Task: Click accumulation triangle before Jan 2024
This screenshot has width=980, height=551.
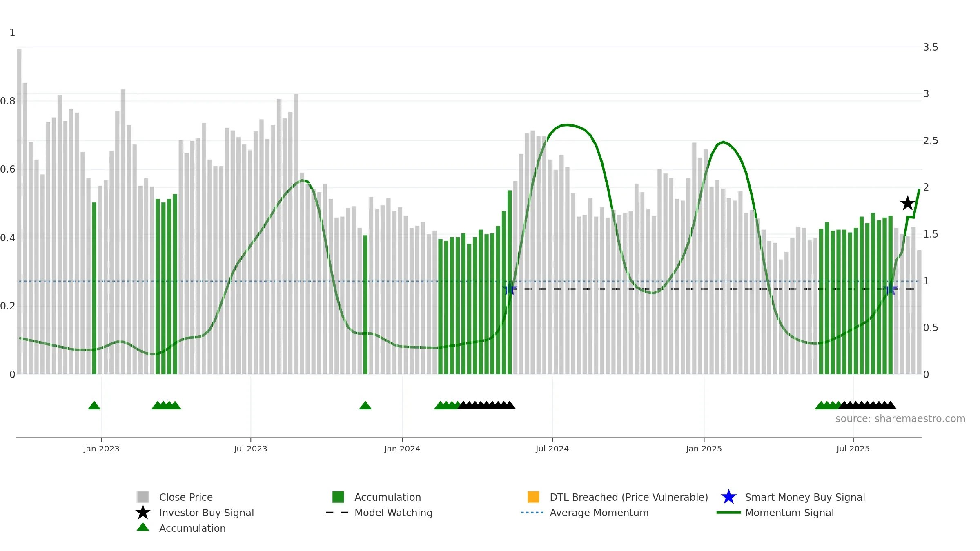Action: 365,405
